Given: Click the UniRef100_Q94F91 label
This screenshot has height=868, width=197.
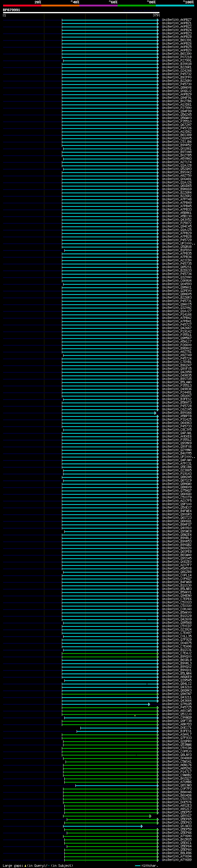Looking at the screenshot, I should [x=176, y=98].
